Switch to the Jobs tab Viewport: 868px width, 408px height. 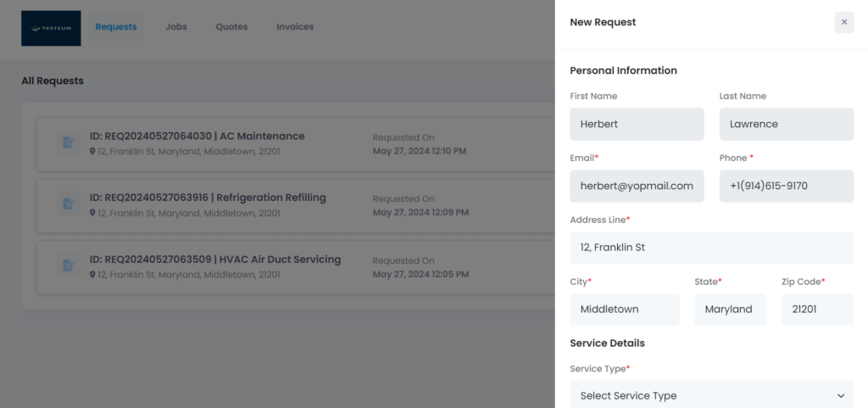pos(176,27)
